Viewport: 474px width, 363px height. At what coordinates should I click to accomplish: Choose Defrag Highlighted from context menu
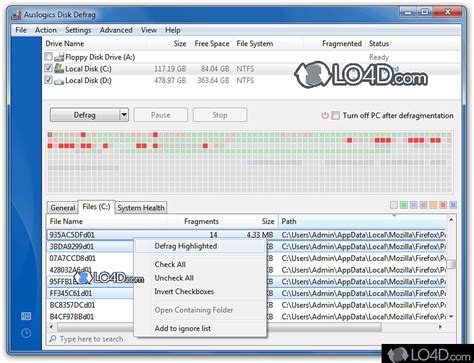click(x=200, y=246)
